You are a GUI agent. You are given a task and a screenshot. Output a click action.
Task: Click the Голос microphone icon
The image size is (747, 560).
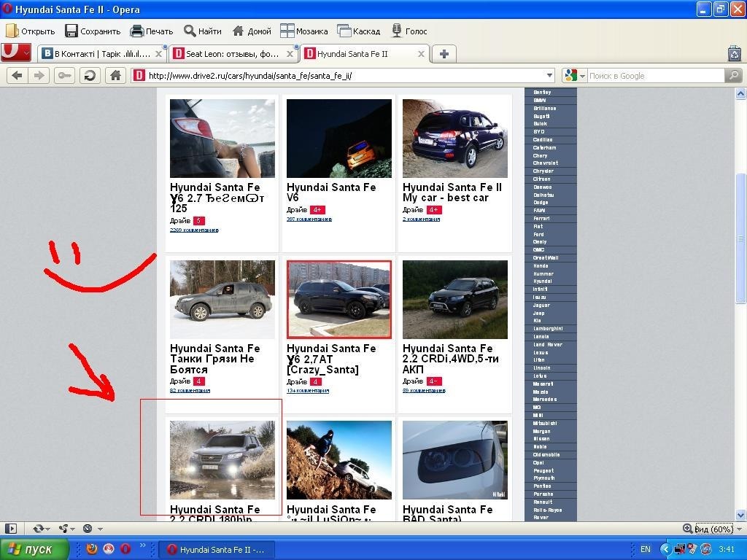coord(396,31)
